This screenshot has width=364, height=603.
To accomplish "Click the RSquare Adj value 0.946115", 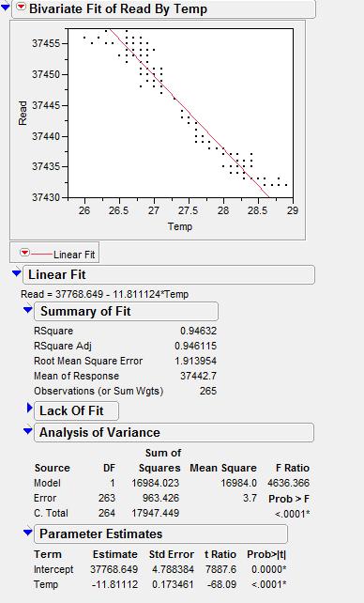I will [195, 346].
